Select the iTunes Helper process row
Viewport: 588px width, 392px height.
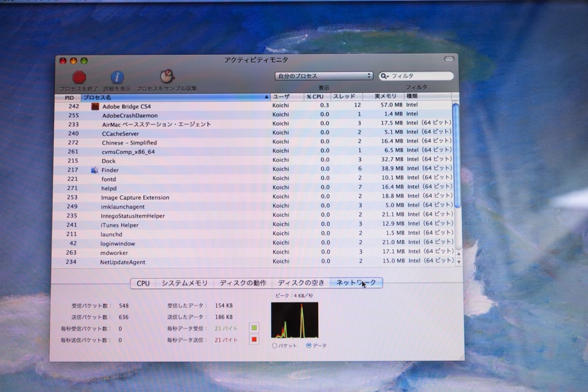[253, 225]
